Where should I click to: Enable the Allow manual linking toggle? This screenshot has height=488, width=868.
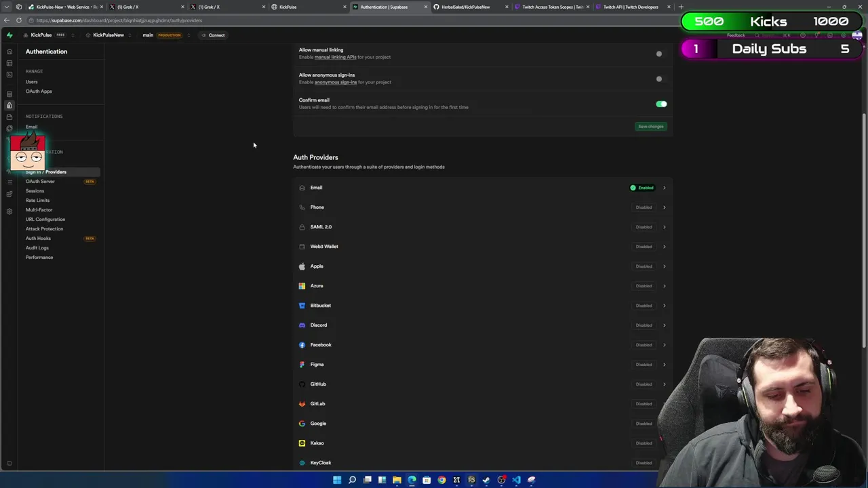661,54
